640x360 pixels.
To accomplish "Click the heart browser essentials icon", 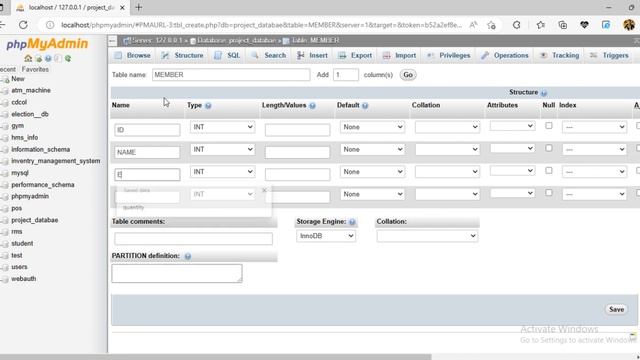I will coord(584,25).
